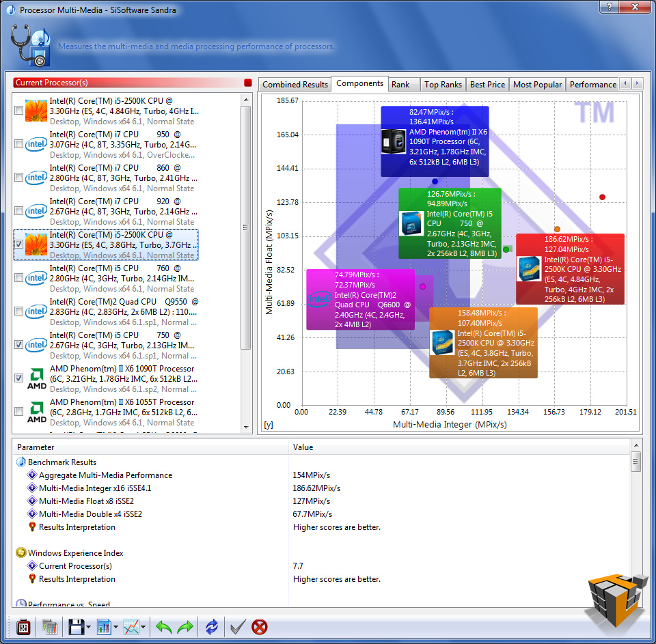Click the line graph view icon
The image size is (656, 644).
click(131, 627)
